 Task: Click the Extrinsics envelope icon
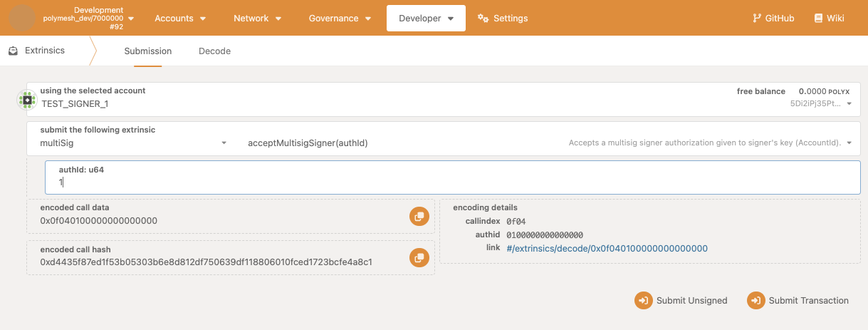click(x=13, y=51)
